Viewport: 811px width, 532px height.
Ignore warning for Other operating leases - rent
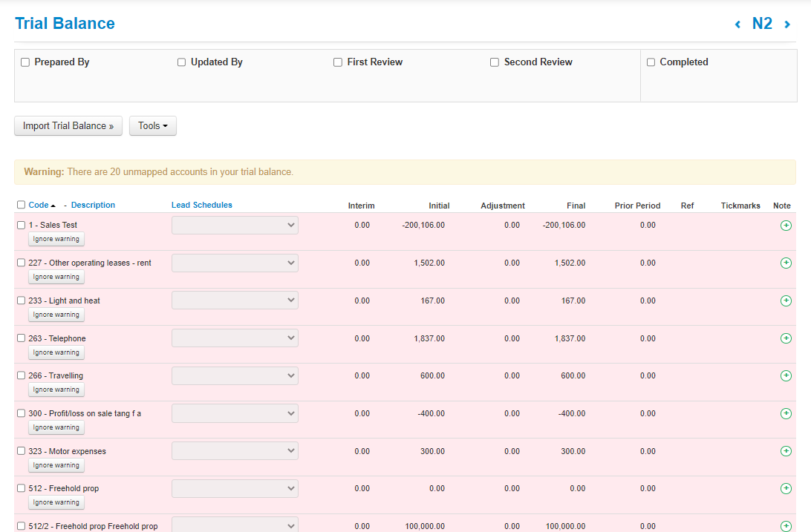pos(56,277)
